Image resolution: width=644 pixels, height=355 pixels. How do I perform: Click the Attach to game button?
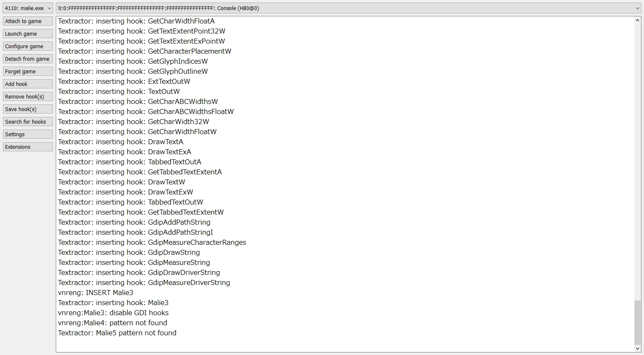click(27, 21)
